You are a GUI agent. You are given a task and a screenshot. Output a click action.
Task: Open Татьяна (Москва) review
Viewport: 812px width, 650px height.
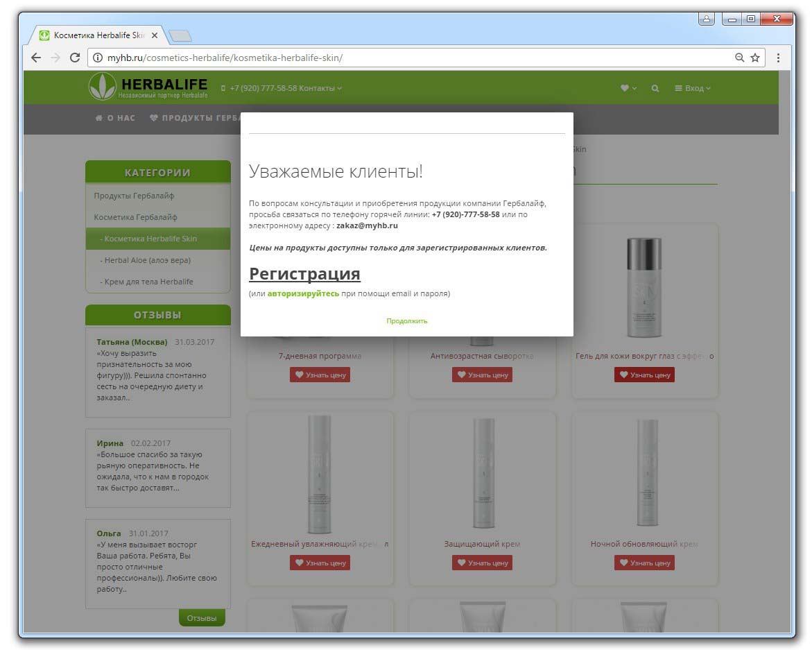point(158,372)
